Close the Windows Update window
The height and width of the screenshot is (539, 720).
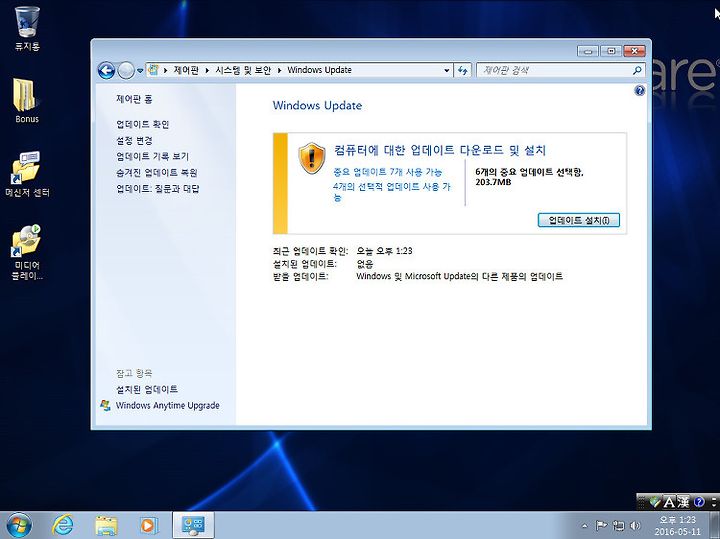pyautogui.click(x=635, y=51)
